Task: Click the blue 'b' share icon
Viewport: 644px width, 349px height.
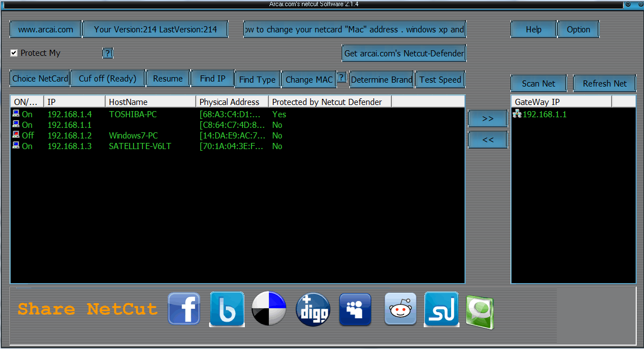Action: point(227,309)
